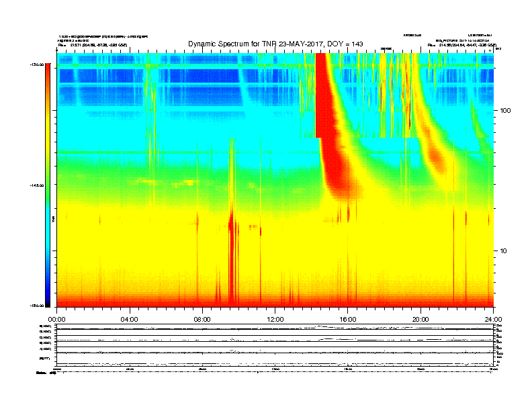Image resolution: width=532 pixels, height=411 pixels.
Task: Click the small-print header line starting "Pos" right of title
Action: click(461, 45)
